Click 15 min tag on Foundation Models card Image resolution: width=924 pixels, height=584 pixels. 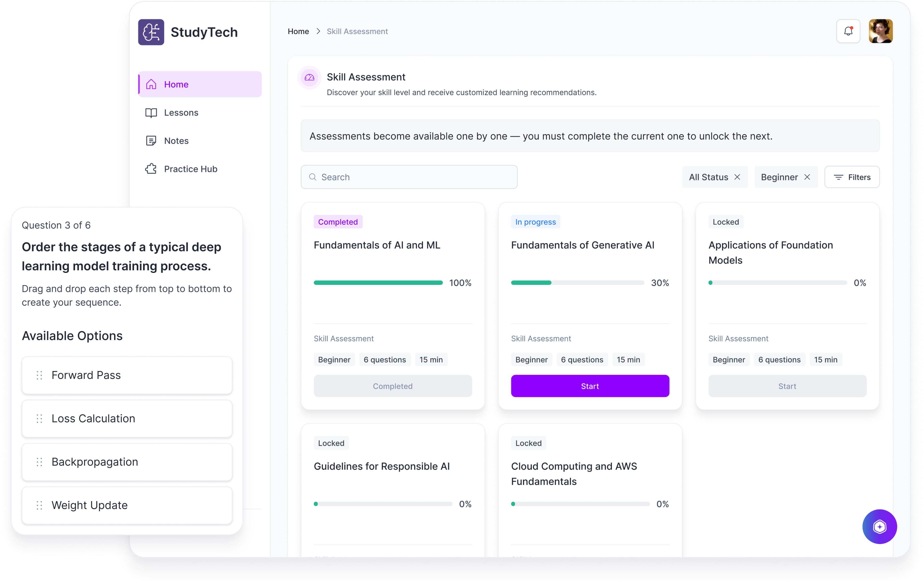(826, 359)
